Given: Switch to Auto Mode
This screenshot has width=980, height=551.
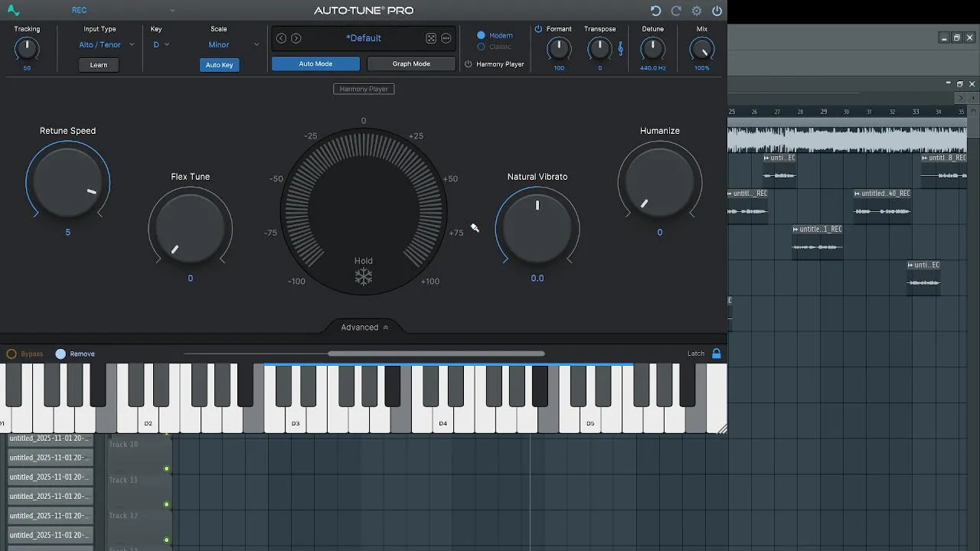Looking at the screenshot, I should pyautogui.click(x=315, y=64).
